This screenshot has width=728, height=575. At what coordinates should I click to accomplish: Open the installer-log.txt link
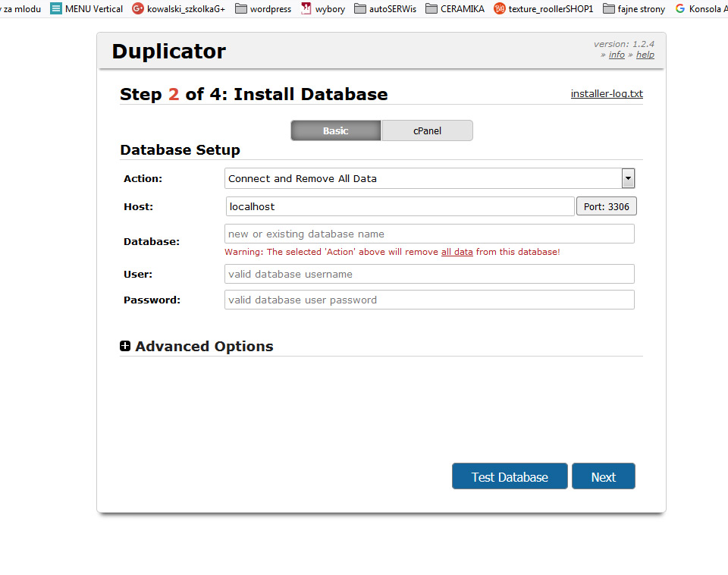[607, 93]
